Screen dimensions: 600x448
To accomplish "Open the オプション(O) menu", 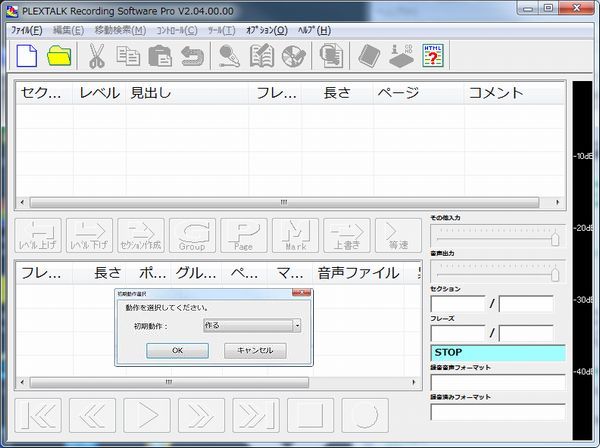I will [x=266, y=30].
